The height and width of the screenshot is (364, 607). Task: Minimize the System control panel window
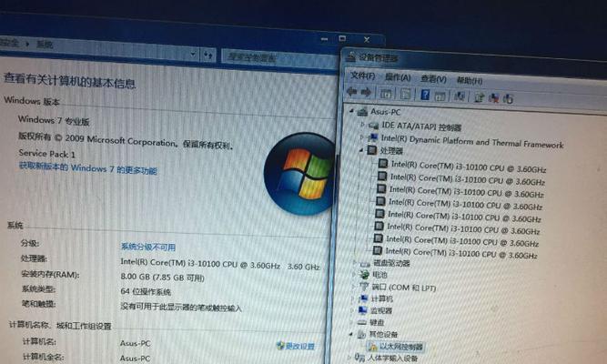(x=324, y=39)
